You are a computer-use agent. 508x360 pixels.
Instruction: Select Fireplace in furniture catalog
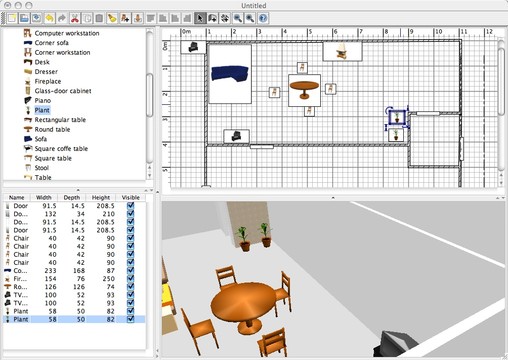click(48, 81)
